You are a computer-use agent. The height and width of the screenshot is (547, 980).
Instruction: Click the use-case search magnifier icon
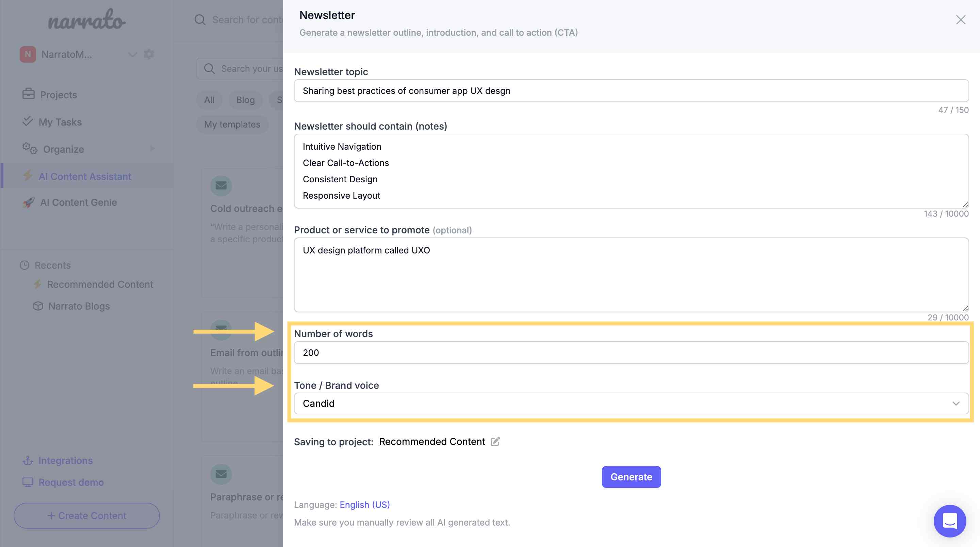pos(209,69)
